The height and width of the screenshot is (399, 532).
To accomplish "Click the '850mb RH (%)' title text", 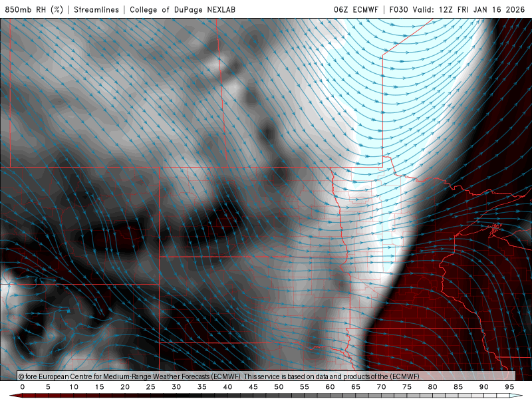I will point(34,9).
